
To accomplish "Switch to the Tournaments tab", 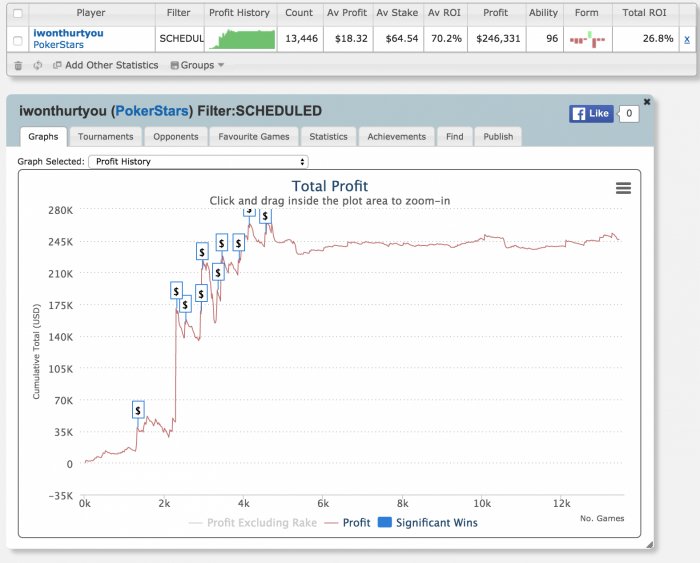I will (105, 137).
